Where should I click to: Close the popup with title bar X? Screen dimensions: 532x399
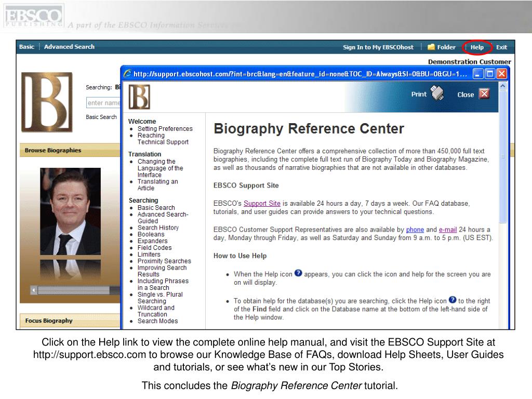(x=502, y=74)
